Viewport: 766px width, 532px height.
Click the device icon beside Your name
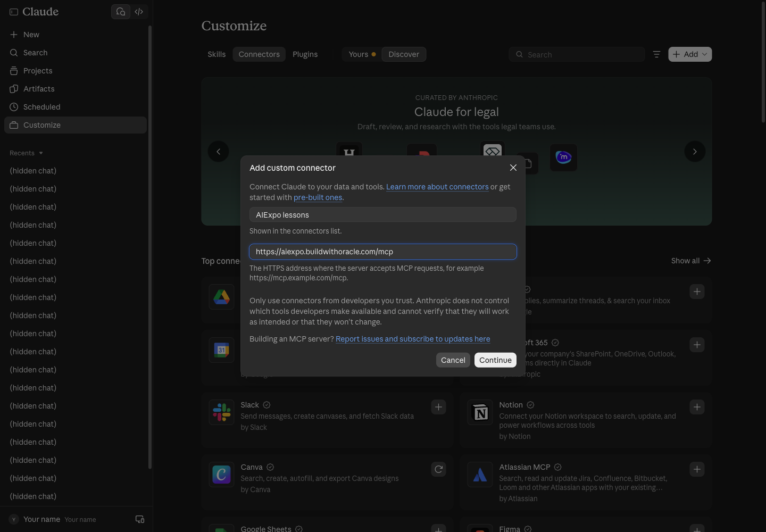pos(140,519)
